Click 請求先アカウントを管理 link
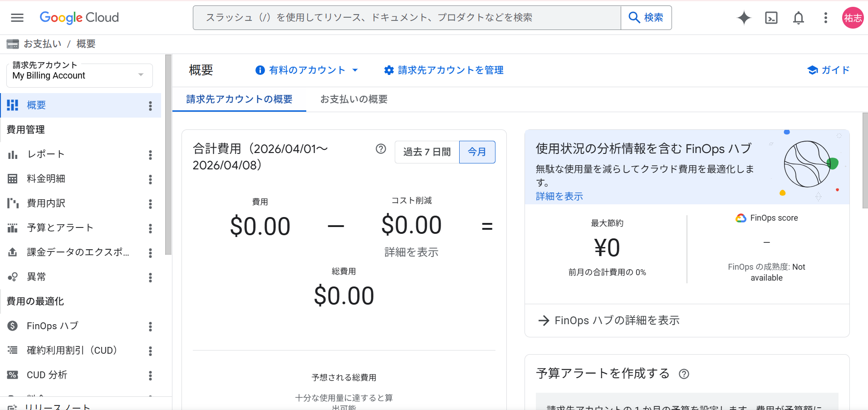Screen dimensions: 868x410 coord(444,70)
